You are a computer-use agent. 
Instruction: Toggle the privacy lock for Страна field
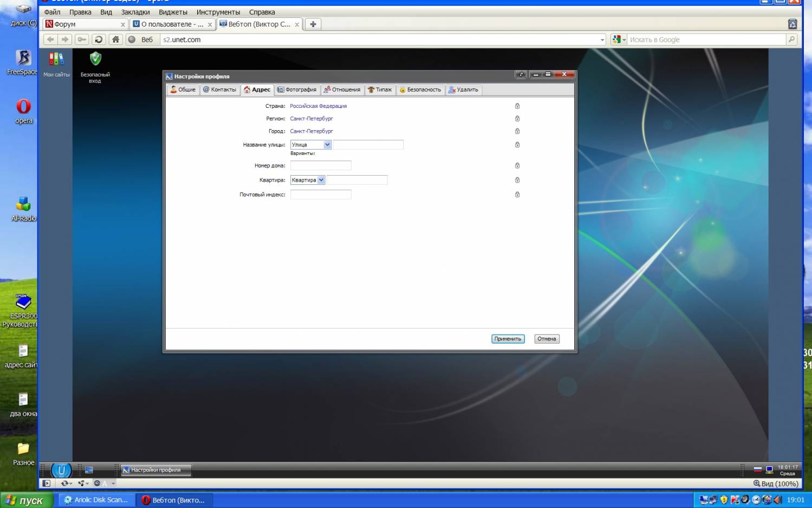[517, 106]
